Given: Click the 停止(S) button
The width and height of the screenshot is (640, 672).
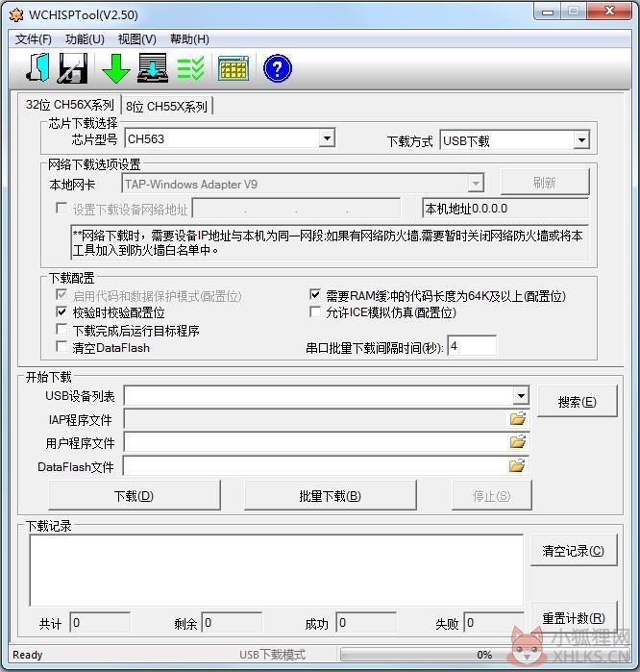Looking at the screenshot, I should click(492, 496).
